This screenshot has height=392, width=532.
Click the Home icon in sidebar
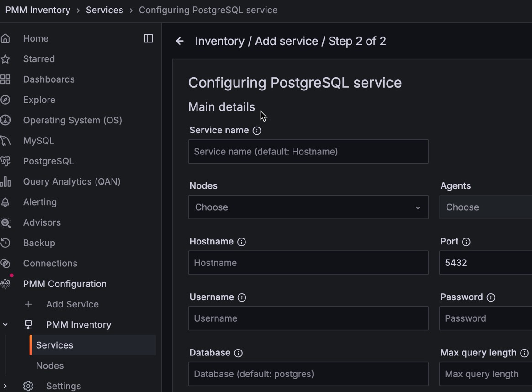pyautogui.click(x=5, y=38)
